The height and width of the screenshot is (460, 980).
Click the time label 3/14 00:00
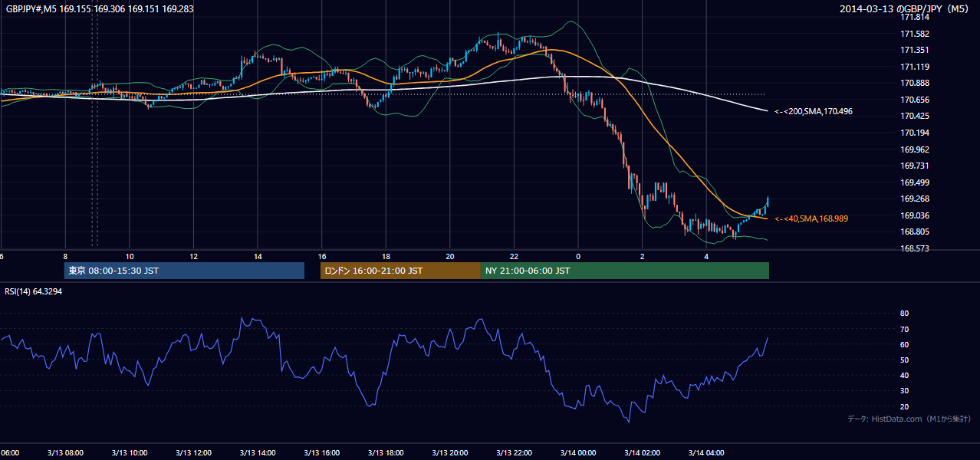(x=577, y=453)
